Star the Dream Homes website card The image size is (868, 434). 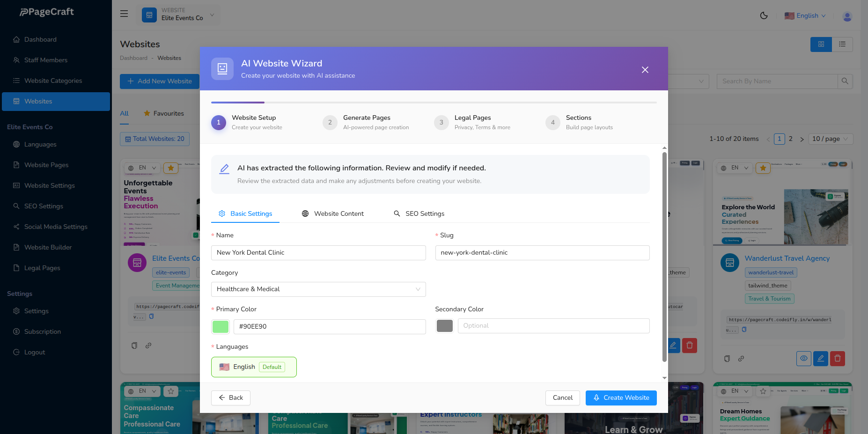[x=763, y=390]
